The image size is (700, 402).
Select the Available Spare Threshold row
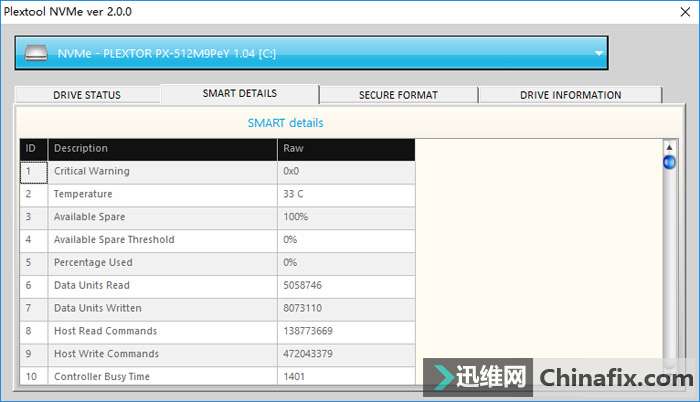217,240
